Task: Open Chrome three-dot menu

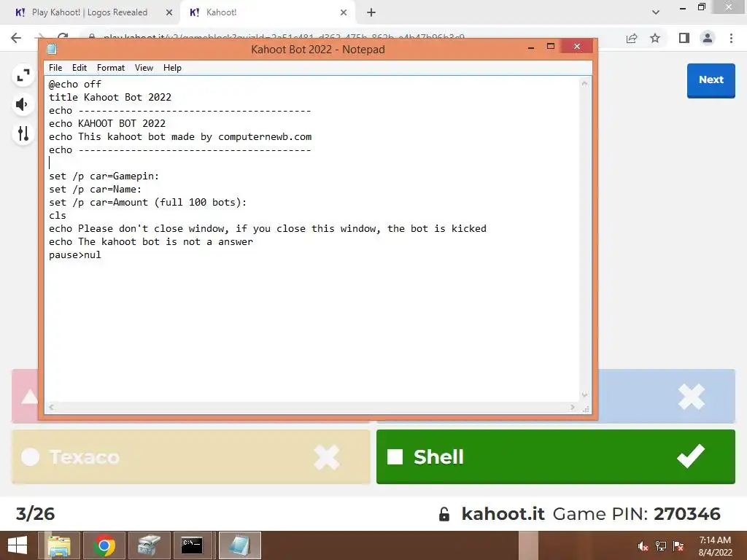Action: [x=731, y=38]
